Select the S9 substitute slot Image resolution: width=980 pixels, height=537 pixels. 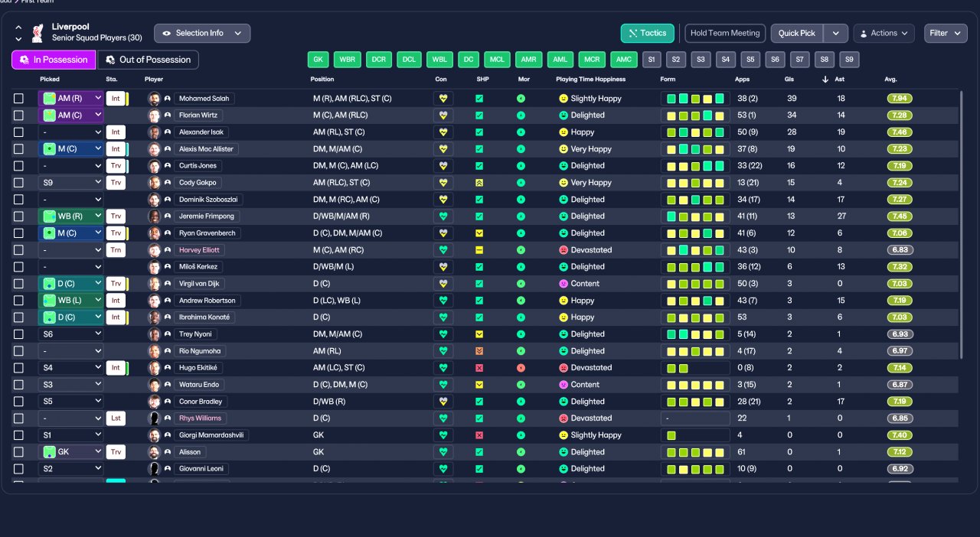coord(849,60)
